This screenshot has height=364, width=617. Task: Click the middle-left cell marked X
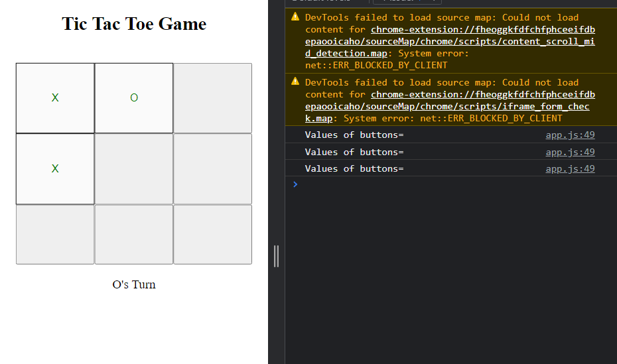pos(55,168)
